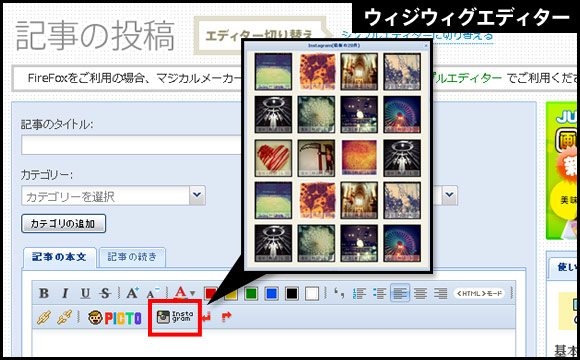Increase font size with A+ icon
The width and height of the screenshot is (580, 360).
tap(132, 293)
